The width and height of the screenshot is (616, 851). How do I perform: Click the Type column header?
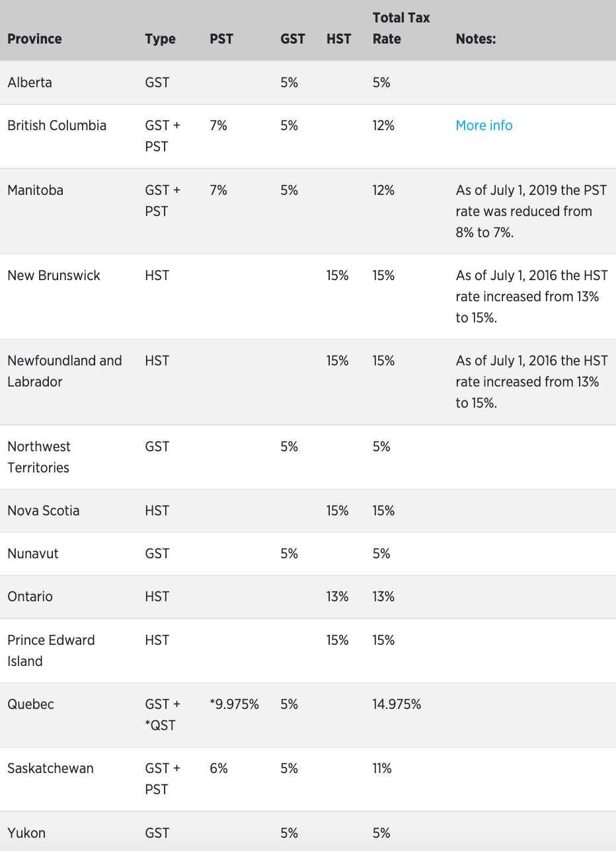click(x=160, y=38)
